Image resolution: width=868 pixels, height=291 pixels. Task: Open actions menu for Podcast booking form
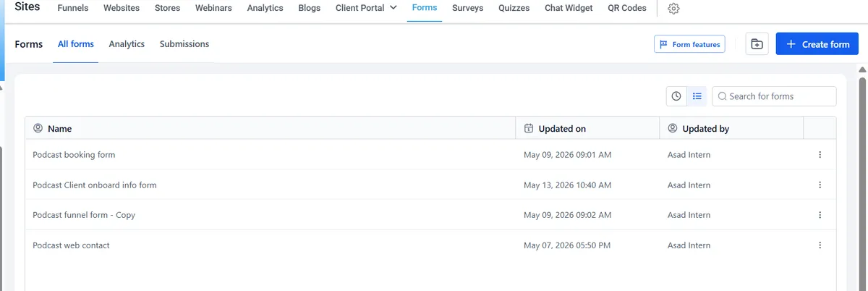tap(820, 155)
